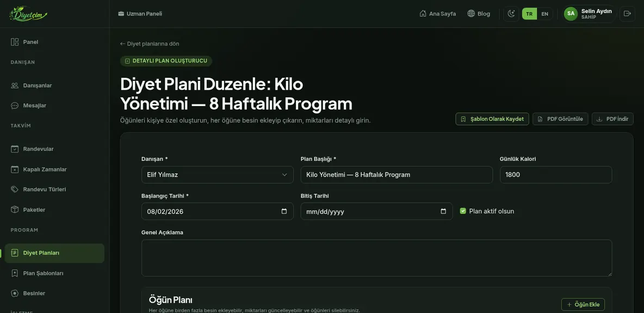644x313 pixels.
Task: Click the Besinler sidebar icon
Action: (15, 293)
